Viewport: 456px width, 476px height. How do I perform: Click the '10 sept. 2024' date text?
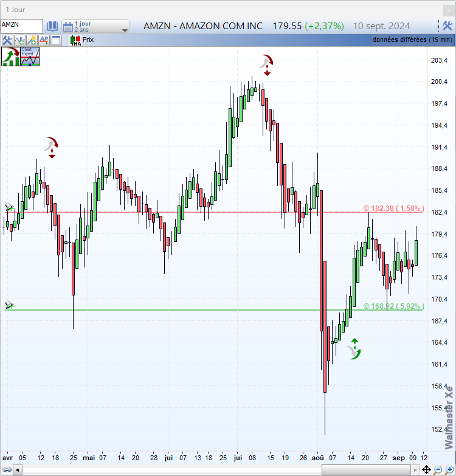click(381, 26)
